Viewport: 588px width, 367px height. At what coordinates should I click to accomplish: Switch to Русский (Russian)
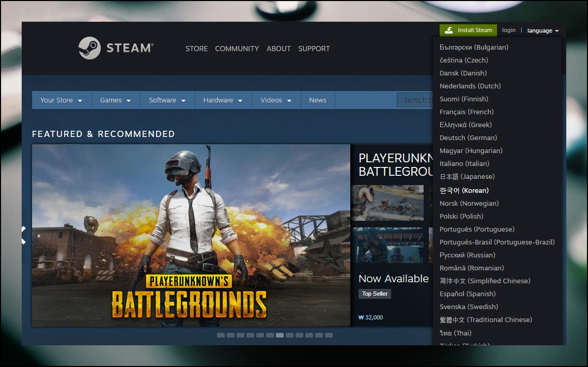[x=468, y=255]
